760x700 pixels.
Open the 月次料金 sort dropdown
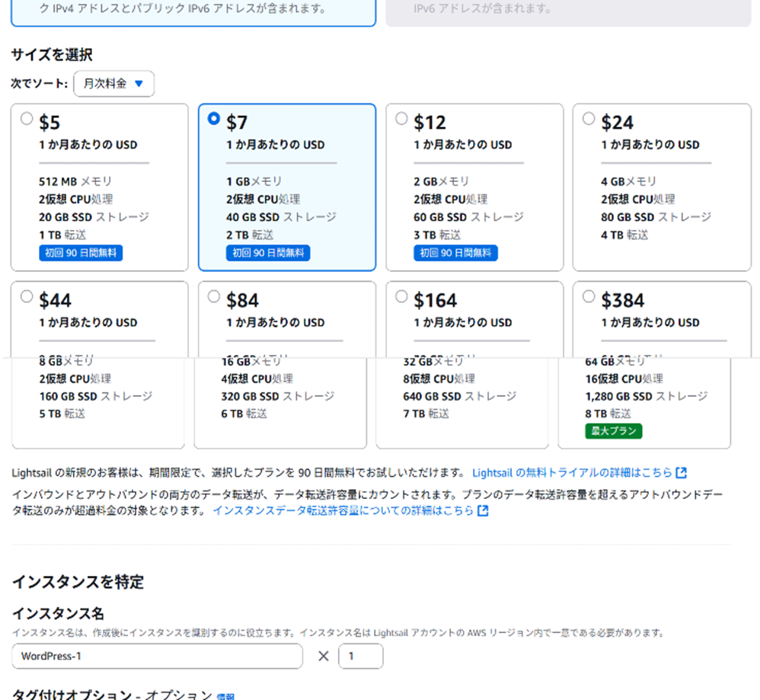point(113,84)
